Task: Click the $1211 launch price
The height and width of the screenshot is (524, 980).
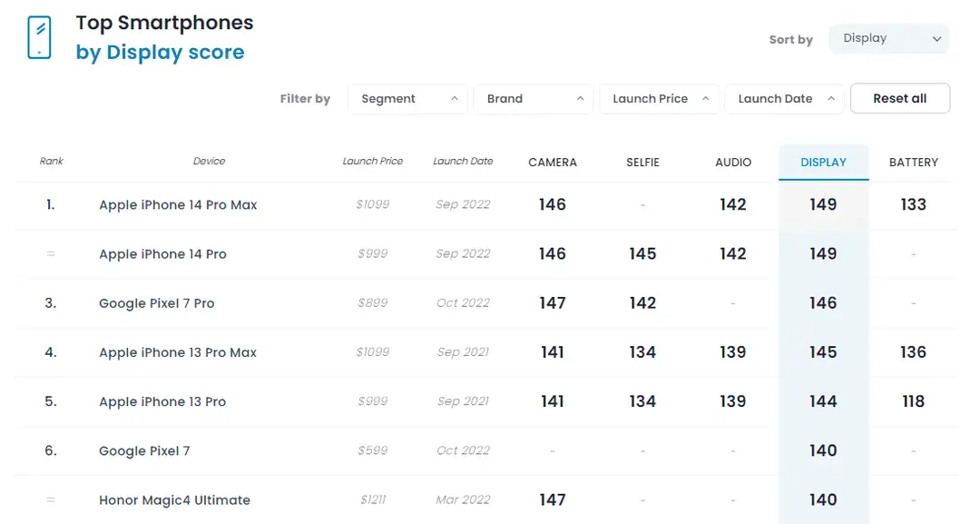Action: coord(373,499)
